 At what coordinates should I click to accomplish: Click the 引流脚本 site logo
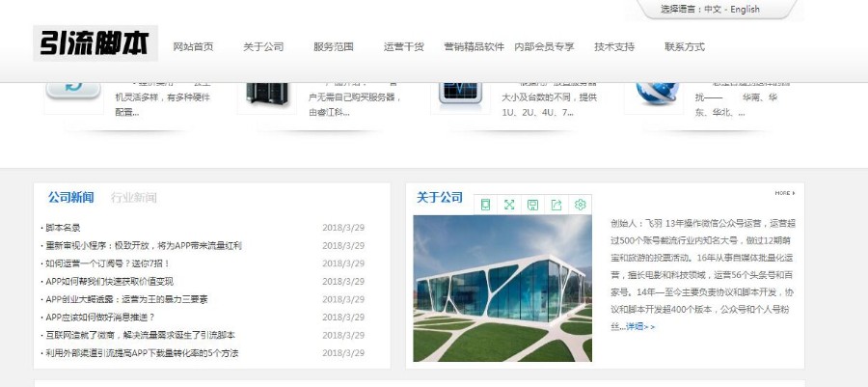(x=95, y=43)
